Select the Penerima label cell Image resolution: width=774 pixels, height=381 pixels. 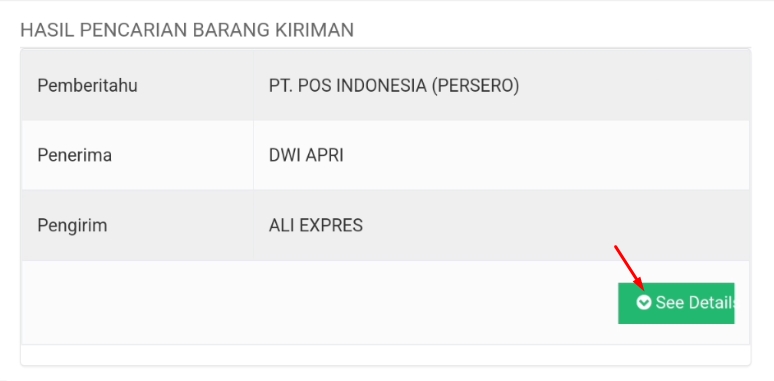pos(137,155)
